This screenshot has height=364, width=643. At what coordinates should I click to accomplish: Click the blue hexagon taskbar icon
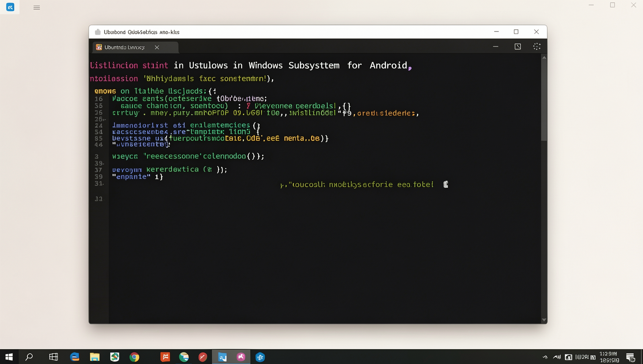click(260, 357)
